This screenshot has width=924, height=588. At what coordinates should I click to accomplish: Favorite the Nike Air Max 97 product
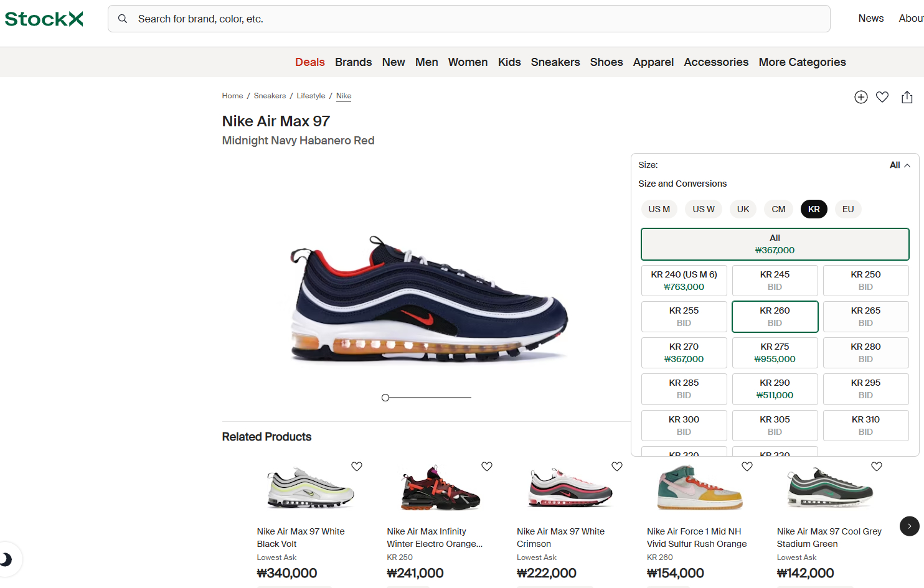click(x=882, y=97)
